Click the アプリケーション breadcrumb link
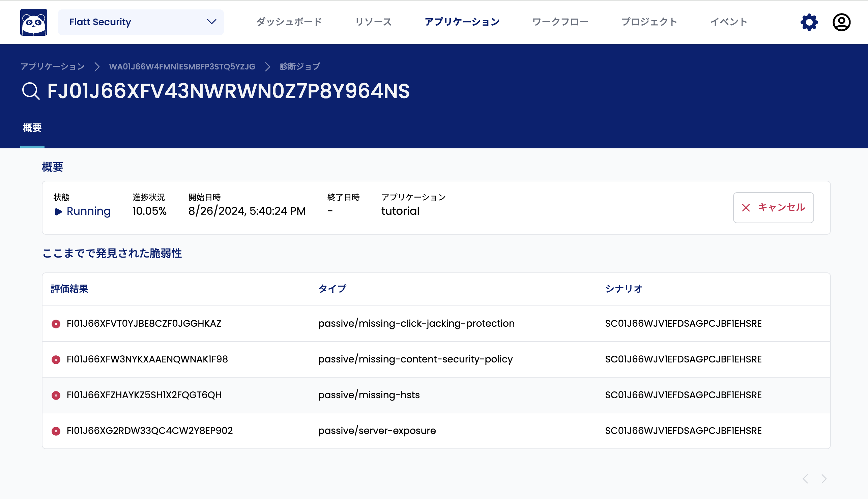This screenshot has height=499, width=868. [52, 66]
